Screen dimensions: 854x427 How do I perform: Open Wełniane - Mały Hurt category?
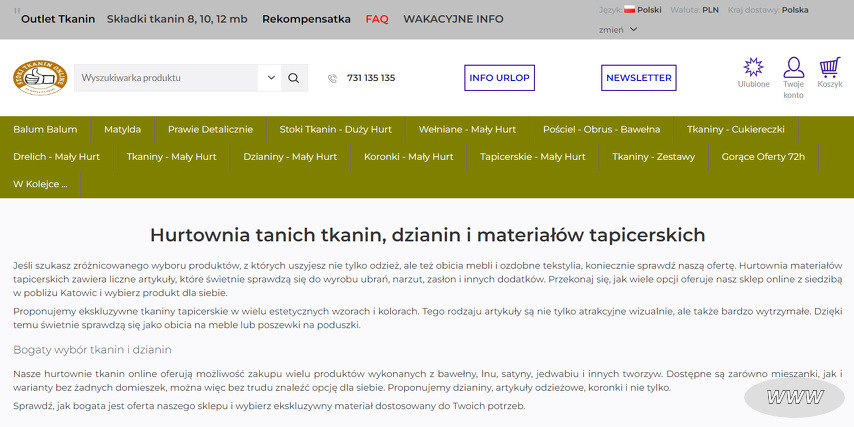pyautogui.click(x=467, y=130)
